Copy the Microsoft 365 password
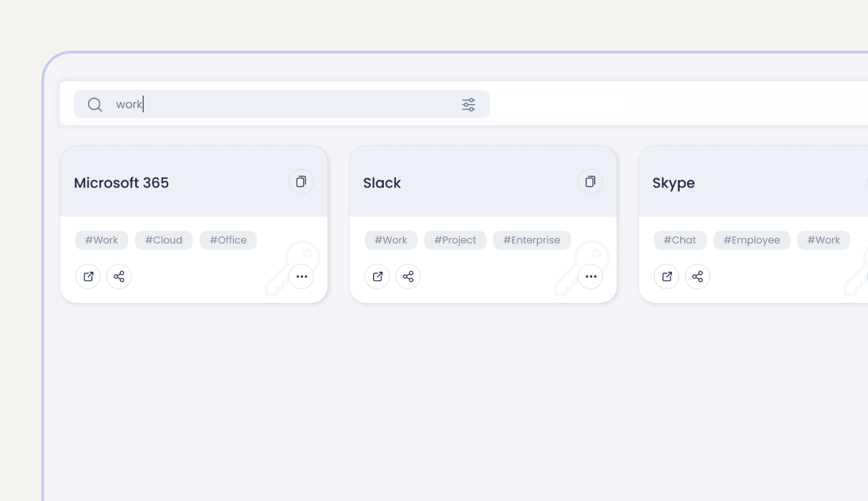This screenshot has height=501, width=868. [301, 182]
